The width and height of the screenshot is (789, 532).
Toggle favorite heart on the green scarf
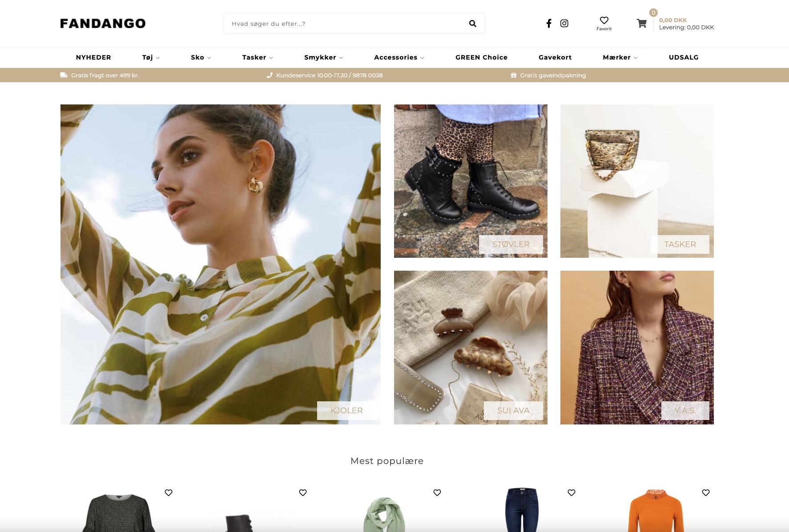tap(437, 492)
